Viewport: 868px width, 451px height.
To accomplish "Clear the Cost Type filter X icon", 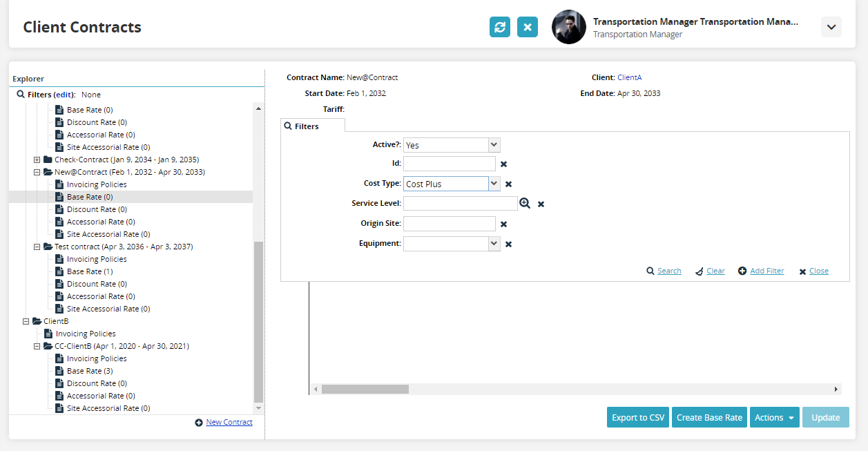I will point(509,184).
